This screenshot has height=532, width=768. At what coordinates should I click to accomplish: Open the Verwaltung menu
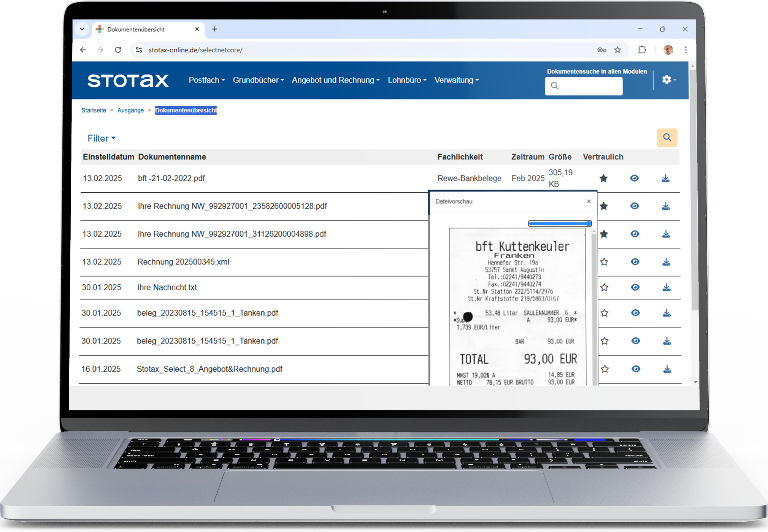coord(456,80)
